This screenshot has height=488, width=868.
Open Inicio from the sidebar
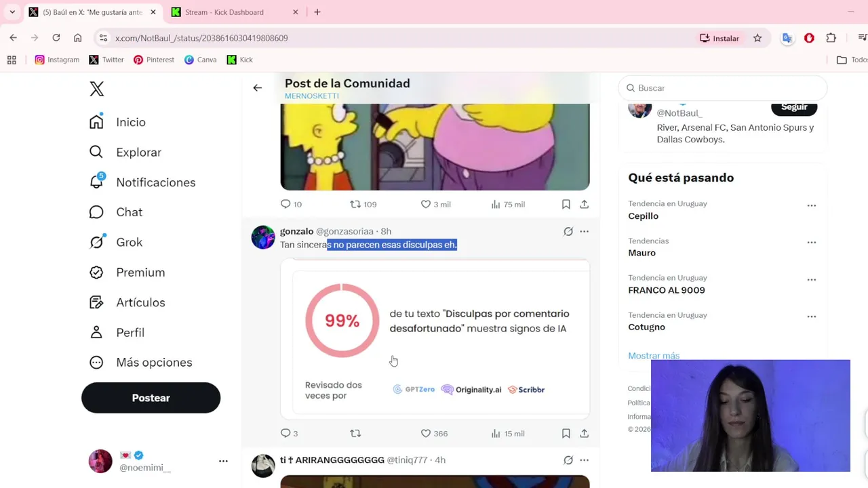click(117, 122)
